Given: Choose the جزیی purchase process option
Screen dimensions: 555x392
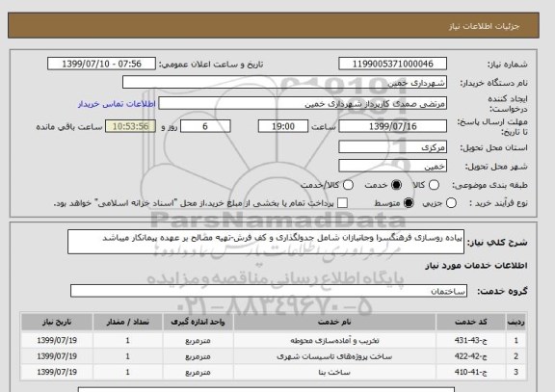Looking at the screenshot, I should (451, 203).
